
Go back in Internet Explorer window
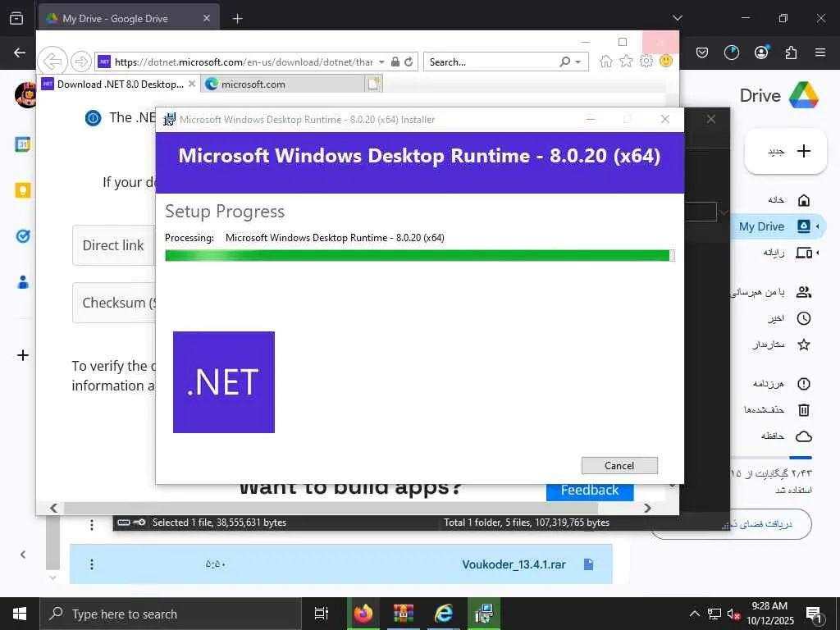52,62
